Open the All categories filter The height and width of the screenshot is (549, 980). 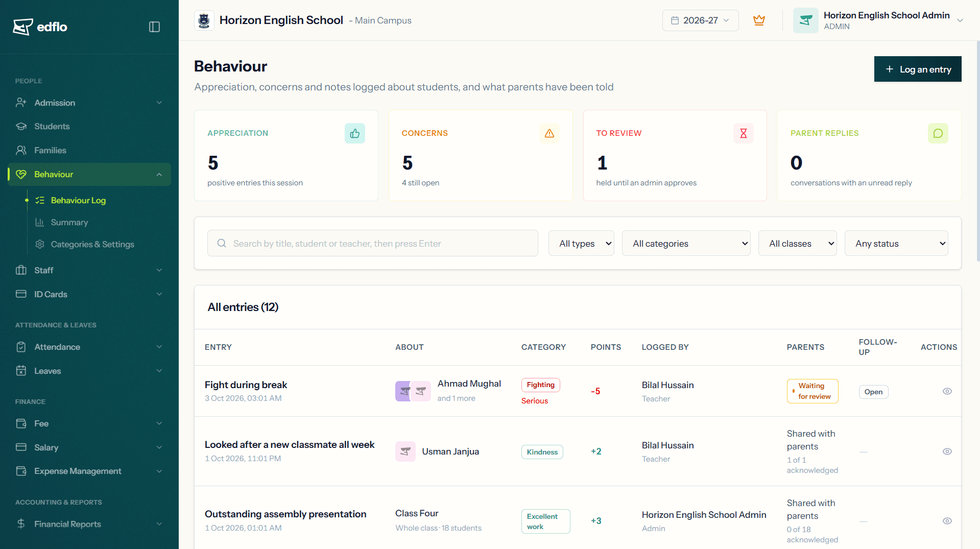pyautogui.click(x=686, y=243)
